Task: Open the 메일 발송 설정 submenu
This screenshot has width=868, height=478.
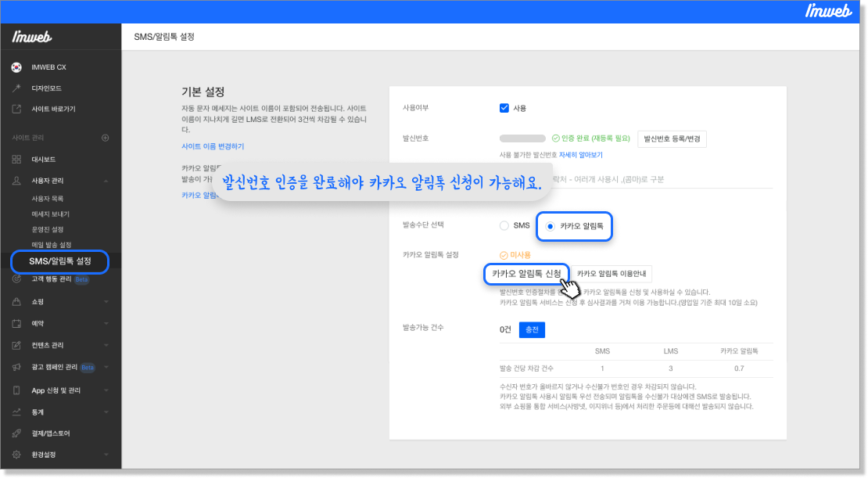Action: point(52,245)
